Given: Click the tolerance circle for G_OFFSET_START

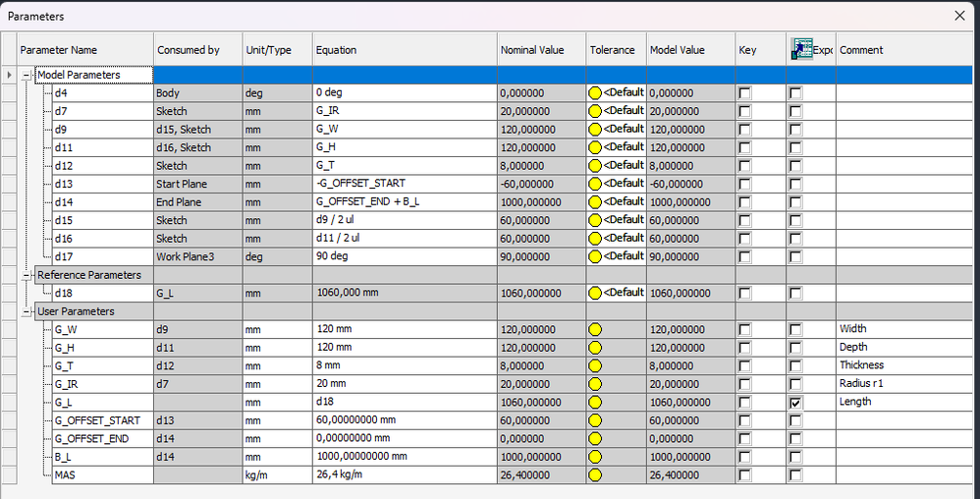Looking at the screenshot, I should tap(595, 420).
